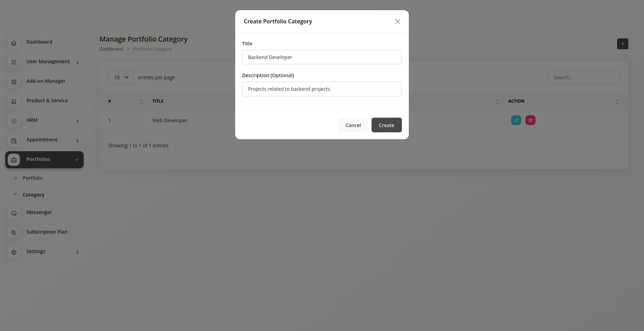Click the teal edit pencil icon
This screenshot has width=644, height=331.
(x=516, y=120)
